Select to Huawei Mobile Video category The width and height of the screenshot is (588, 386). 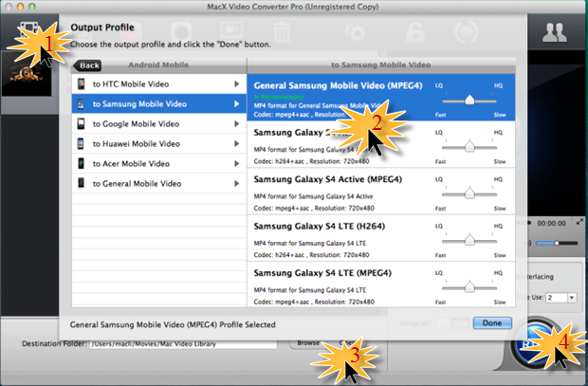(159, 143)
